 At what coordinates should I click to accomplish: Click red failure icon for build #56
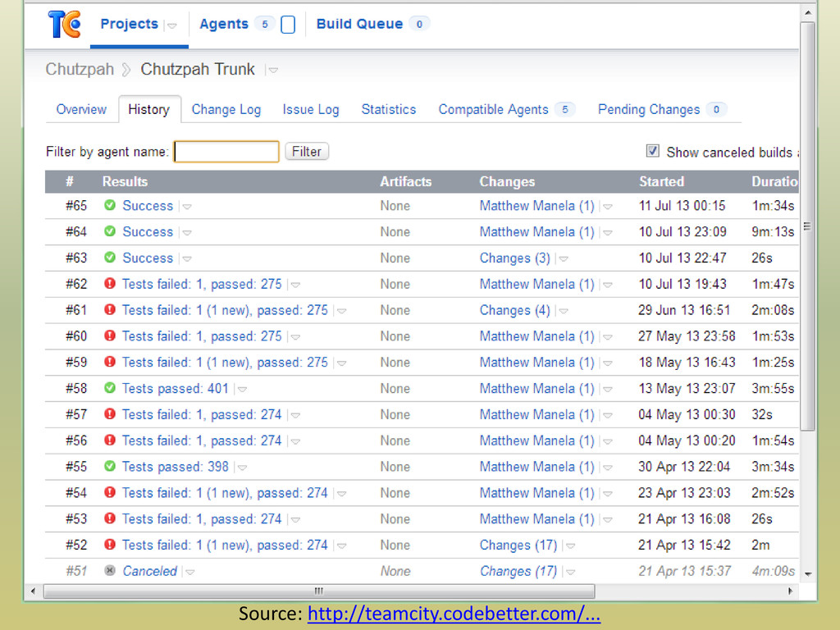pos(110,441)
